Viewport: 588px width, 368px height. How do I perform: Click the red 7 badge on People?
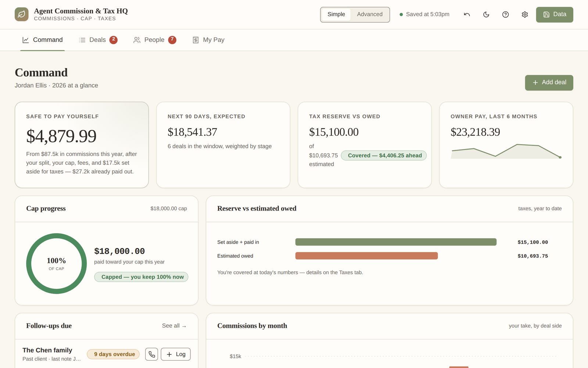tap(172, 40)
